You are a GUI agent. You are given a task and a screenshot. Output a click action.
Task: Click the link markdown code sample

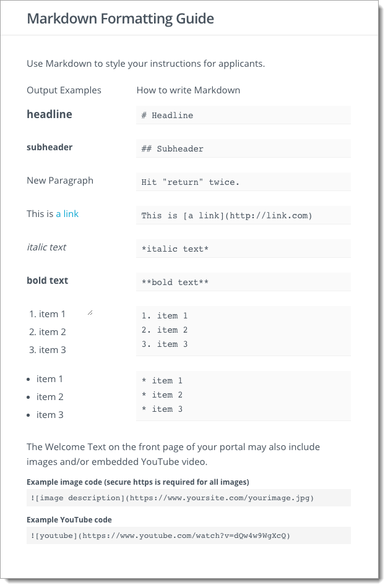[x=243, y=215]
